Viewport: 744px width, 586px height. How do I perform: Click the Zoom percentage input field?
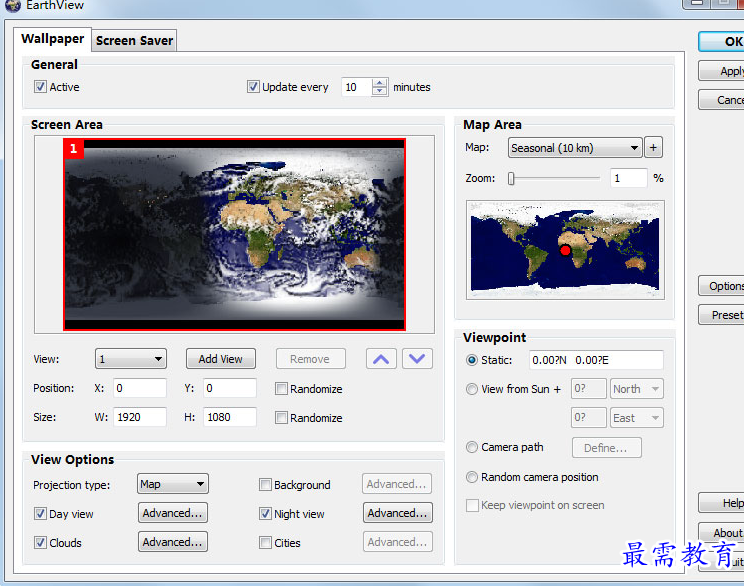pyautogui.click(x=629, y=178)
